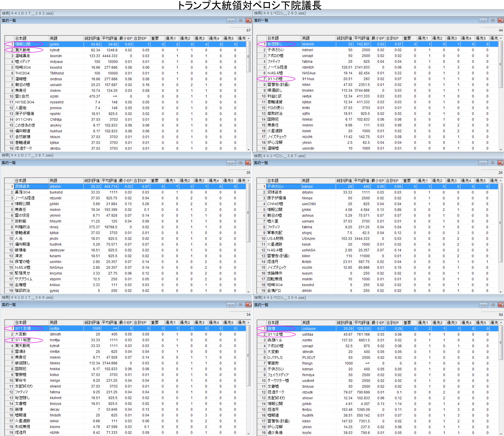
Task: Click the count field showing 67
Action: click(x=240, y=30)
